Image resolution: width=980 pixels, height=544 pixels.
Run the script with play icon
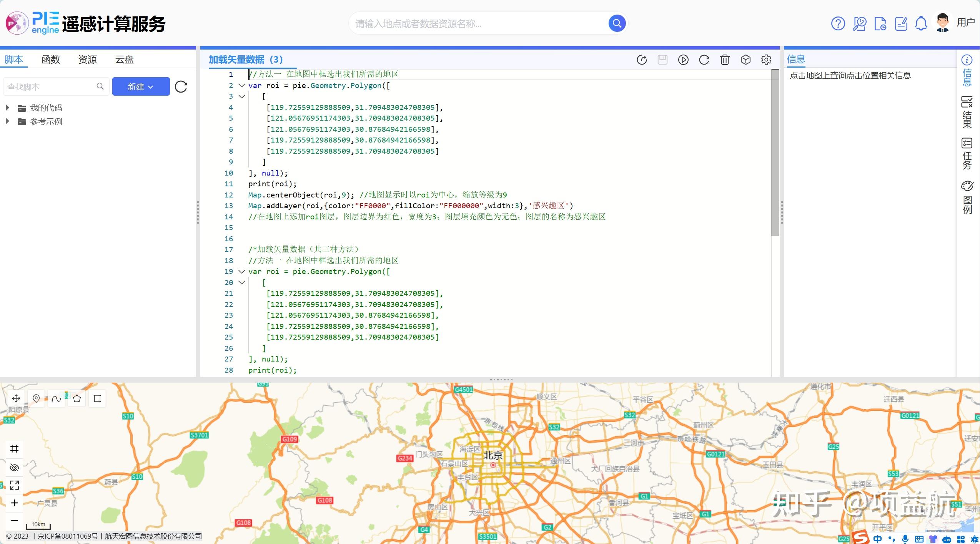click(683, 60)
